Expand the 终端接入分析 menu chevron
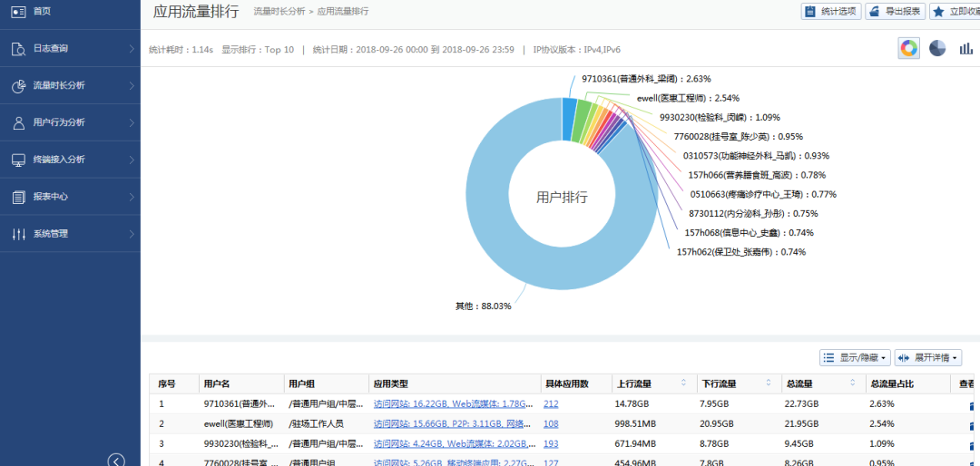The width and height of the screenshot is (980, 466). coord(132,160)
